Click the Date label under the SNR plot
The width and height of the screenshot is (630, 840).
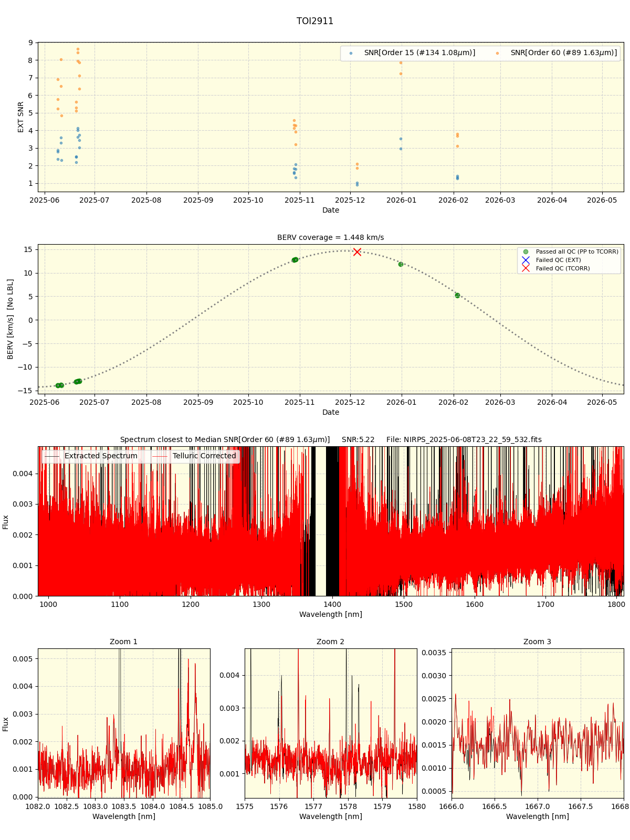pyautogui.click(x=331, y=210)
